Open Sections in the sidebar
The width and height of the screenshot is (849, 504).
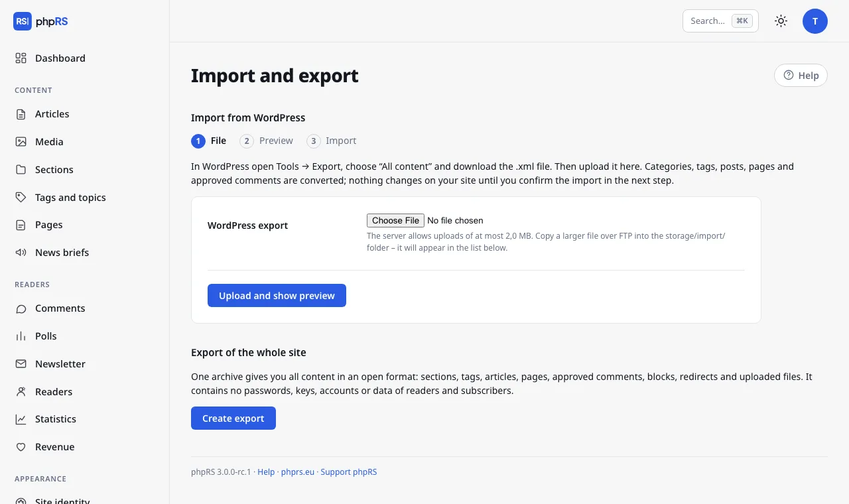pos(85,170)
